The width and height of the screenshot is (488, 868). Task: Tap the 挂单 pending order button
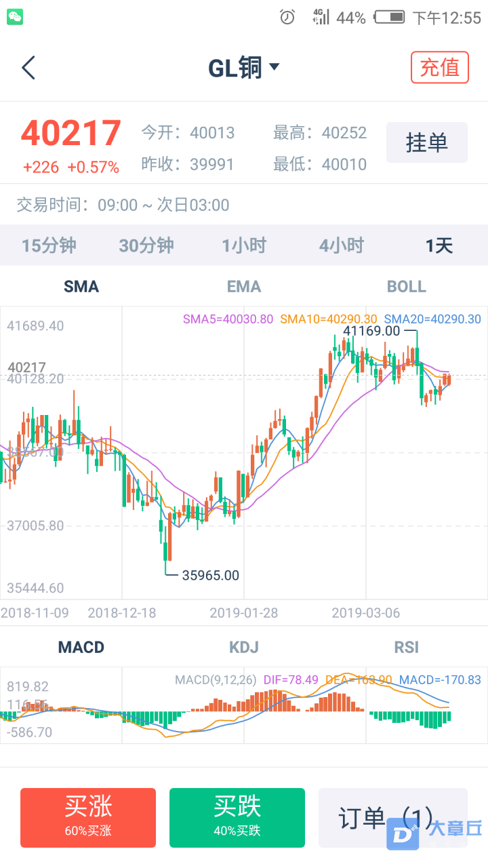pyautogui.click(x=427, y=142)
